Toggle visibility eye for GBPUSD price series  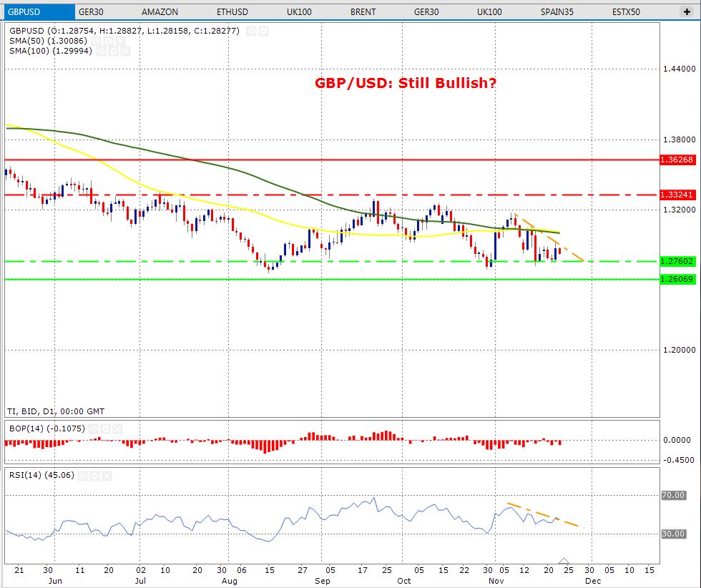[x=251, y=31]
